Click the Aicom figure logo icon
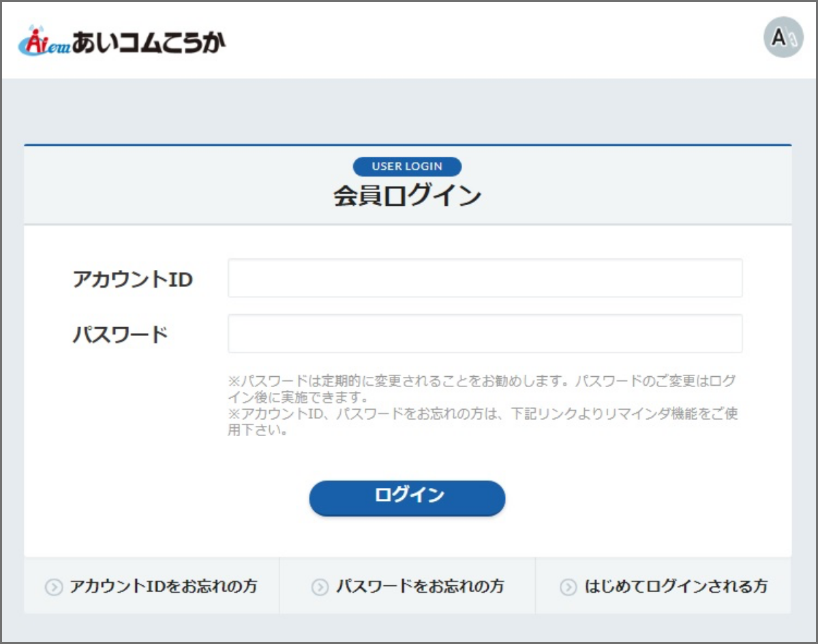The height and width of the screenshot is (644, 818). pyautogui.click(x=43, y=42)
